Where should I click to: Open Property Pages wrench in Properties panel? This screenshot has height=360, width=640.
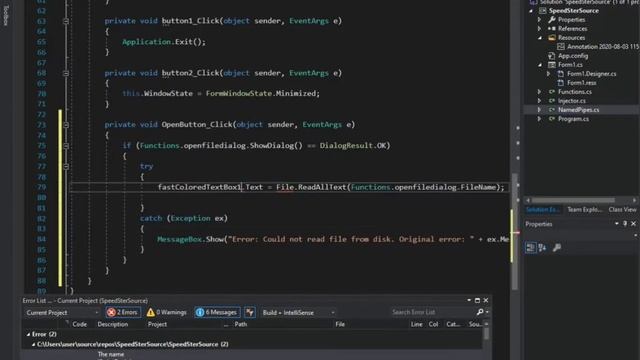click(557, 247)
